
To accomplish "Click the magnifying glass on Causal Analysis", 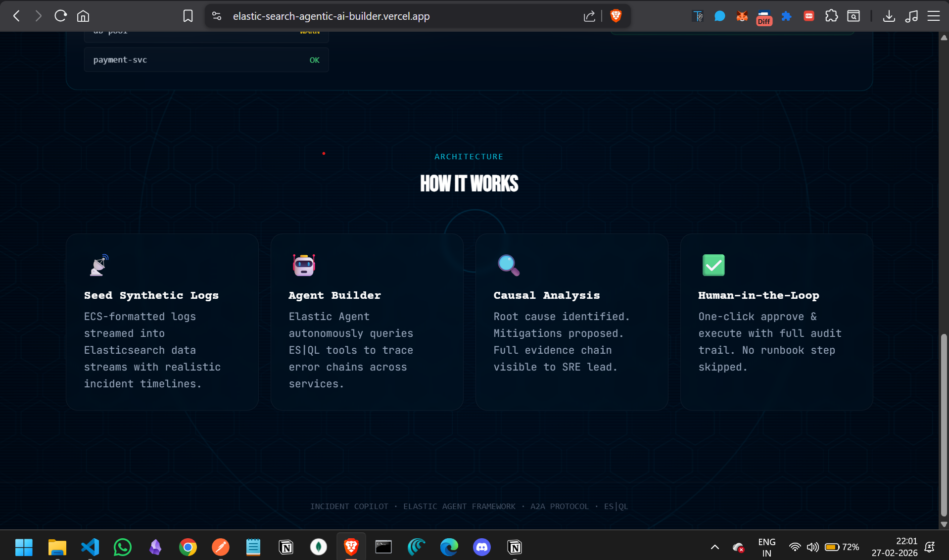I will (x=508, y=265).
